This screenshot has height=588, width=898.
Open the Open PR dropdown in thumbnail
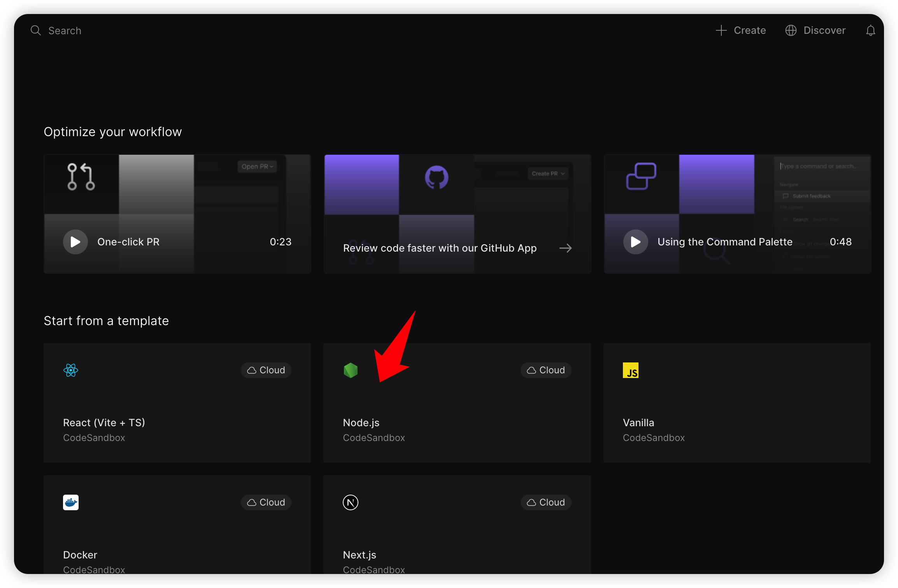point(257,166)
